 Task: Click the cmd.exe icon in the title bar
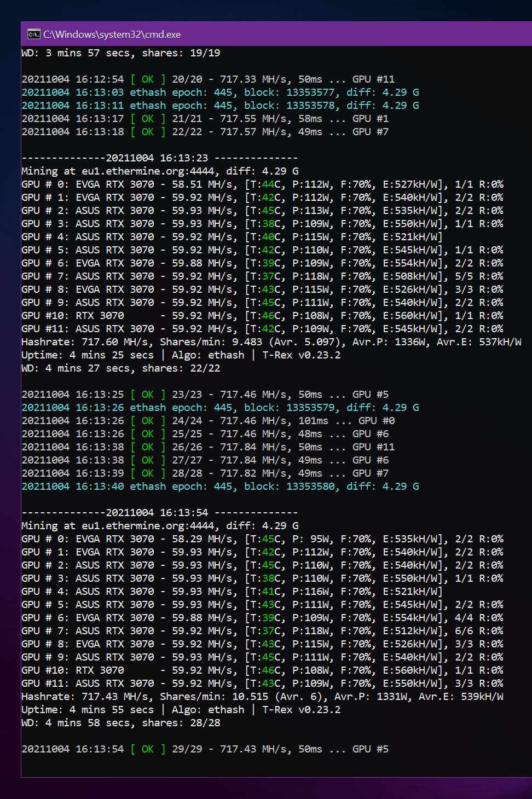(33, 34)
